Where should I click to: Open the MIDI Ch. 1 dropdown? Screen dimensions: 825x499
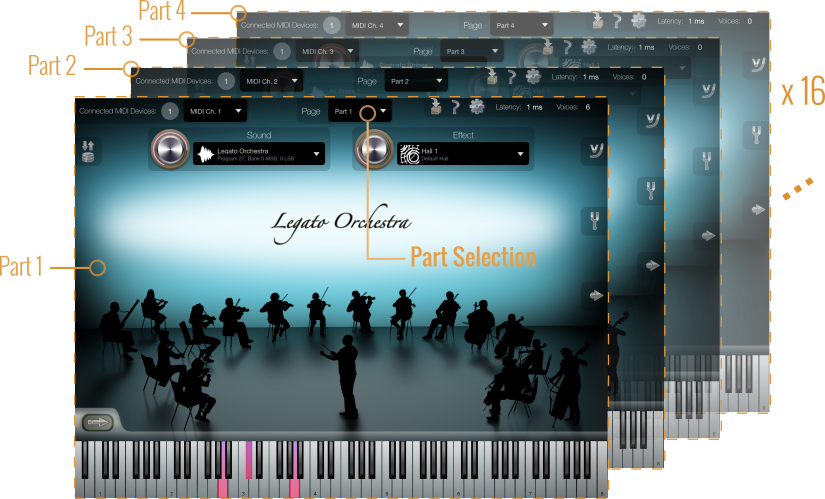215,111
